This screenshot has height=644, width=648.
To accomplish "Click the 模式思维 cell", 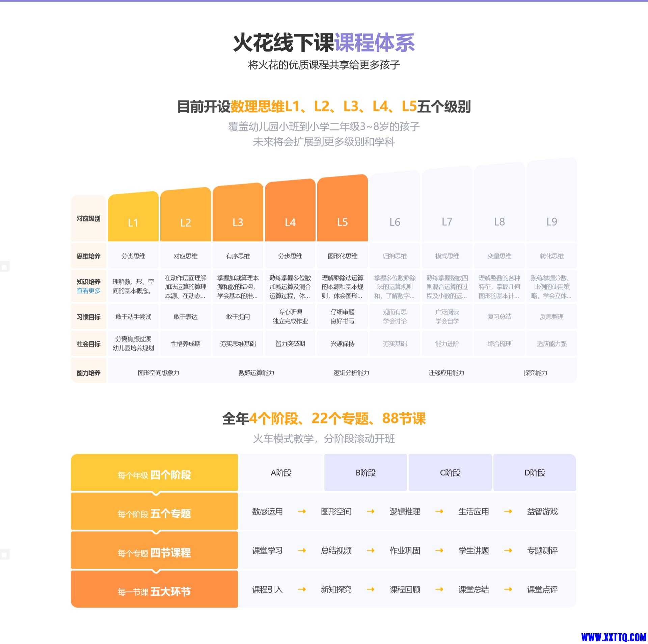I will [x=447, y=256].
